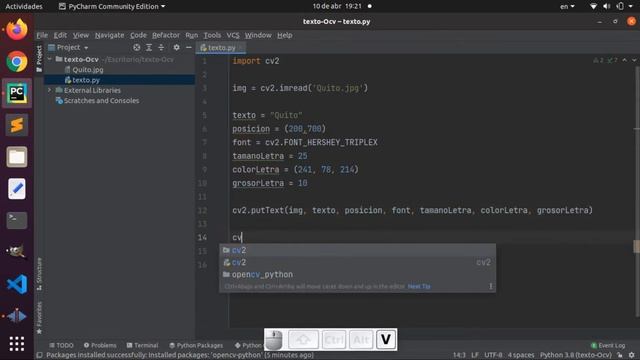
Task: Click the tool windows toggle icon in status bar
Action: pyautogui.click(x=40, y=355)
